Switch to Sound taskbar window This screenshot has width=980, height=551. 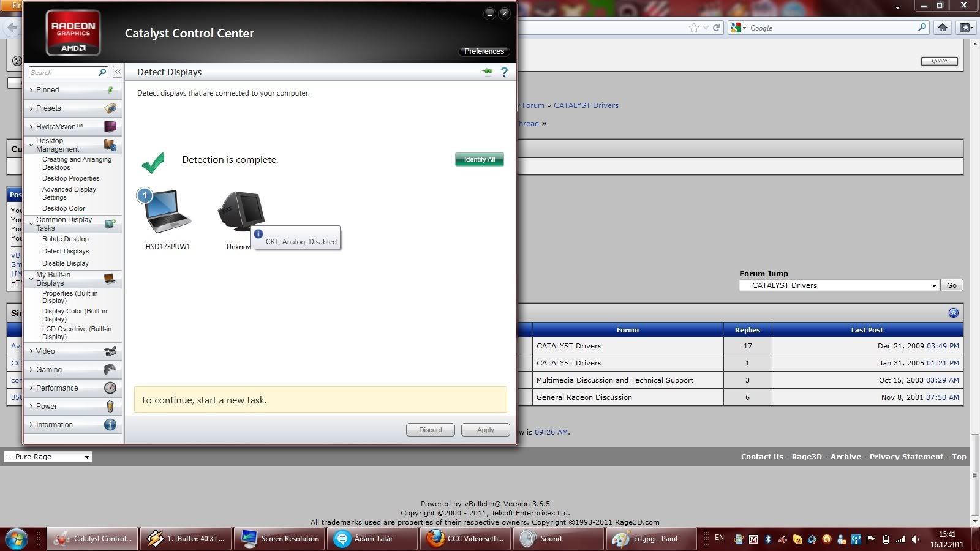pyautogui.click(x=557, y=539)
